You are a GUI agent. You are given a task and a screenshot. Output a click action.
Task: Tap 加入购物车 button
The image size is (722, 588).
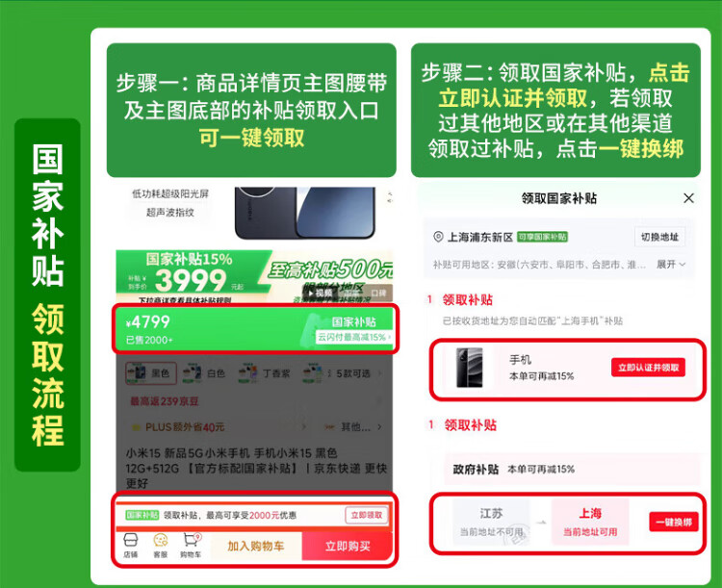256,546
